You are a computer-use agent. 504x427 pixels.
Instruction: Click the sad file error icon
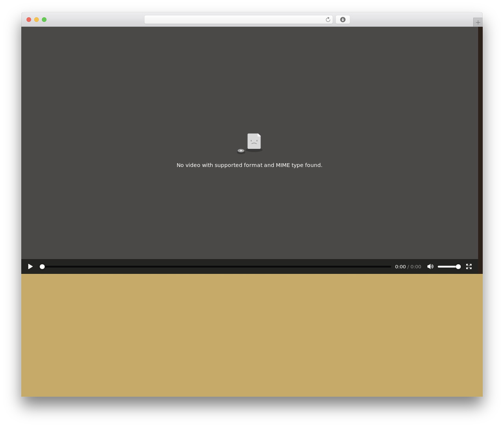pos(250,143)
